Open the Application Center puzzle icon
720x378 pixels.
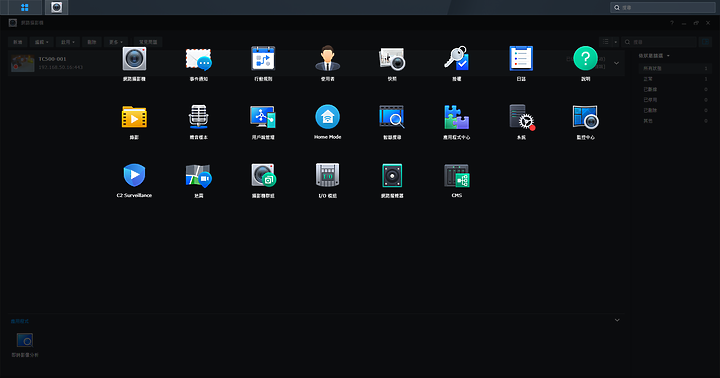coord(456,117)
